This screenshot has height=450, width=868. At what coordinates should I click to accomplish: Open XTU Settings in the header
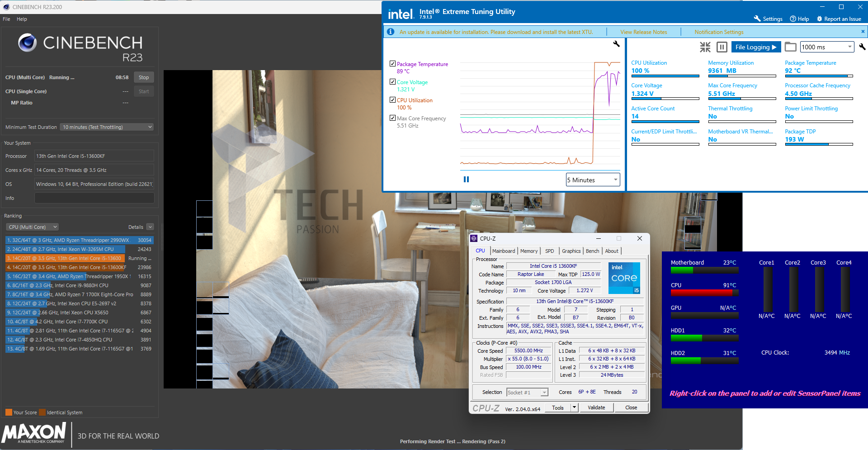768,19
